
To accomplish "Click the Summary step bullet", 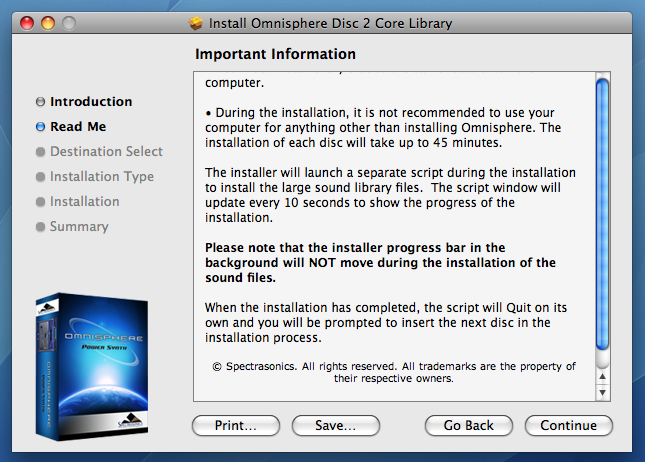I will pyautogui.click(x=40, y=227).
